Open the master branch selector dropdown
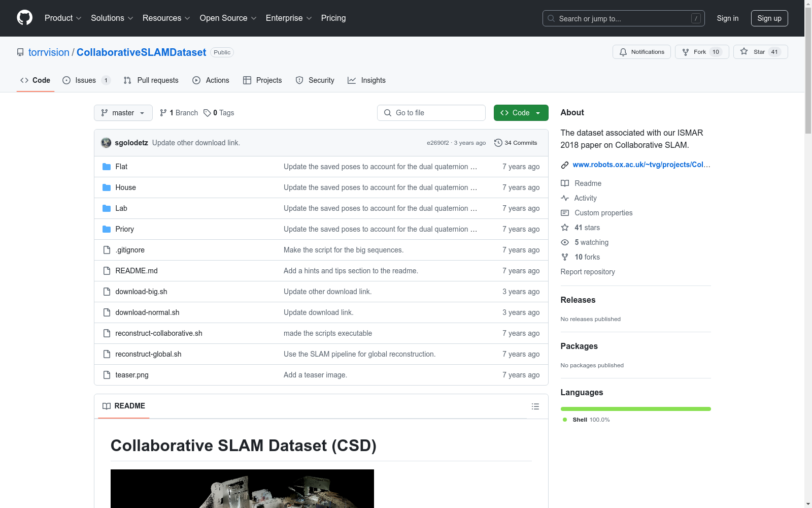The image size is (812, 508). click(x=123, y=113)
